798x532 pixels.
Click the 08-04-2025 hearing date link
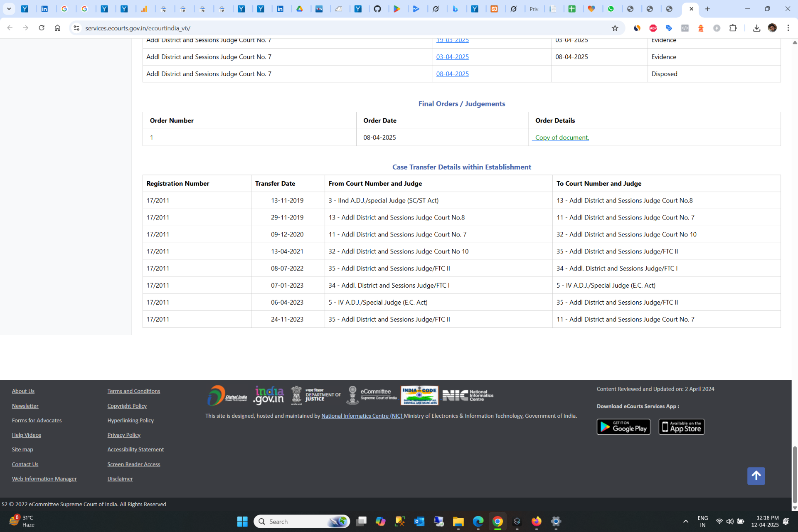[452, 74]
